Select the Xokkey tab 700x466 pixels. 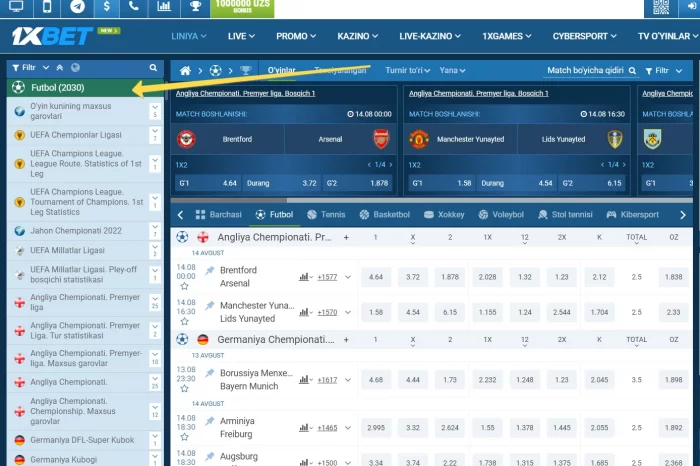point(444,215)
